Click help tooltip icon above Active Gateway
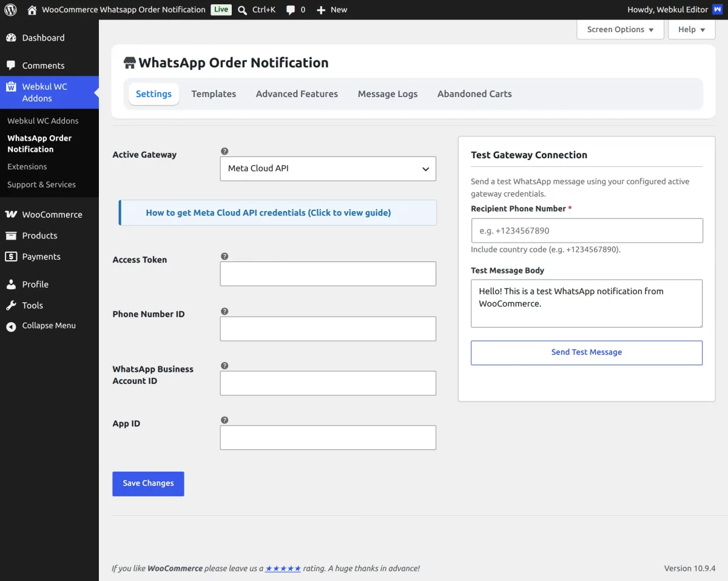The height and width of the screenshot is (581, 728). 224,151
